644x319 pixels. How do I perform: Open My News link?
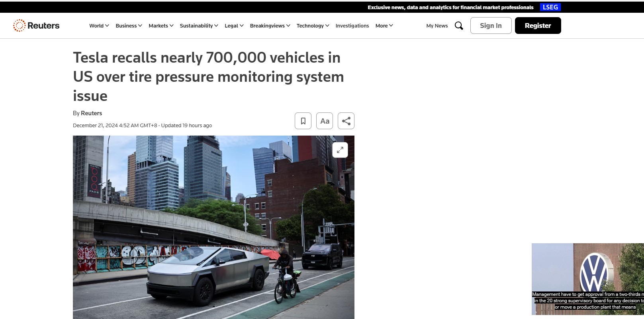[x=437, y=26]
